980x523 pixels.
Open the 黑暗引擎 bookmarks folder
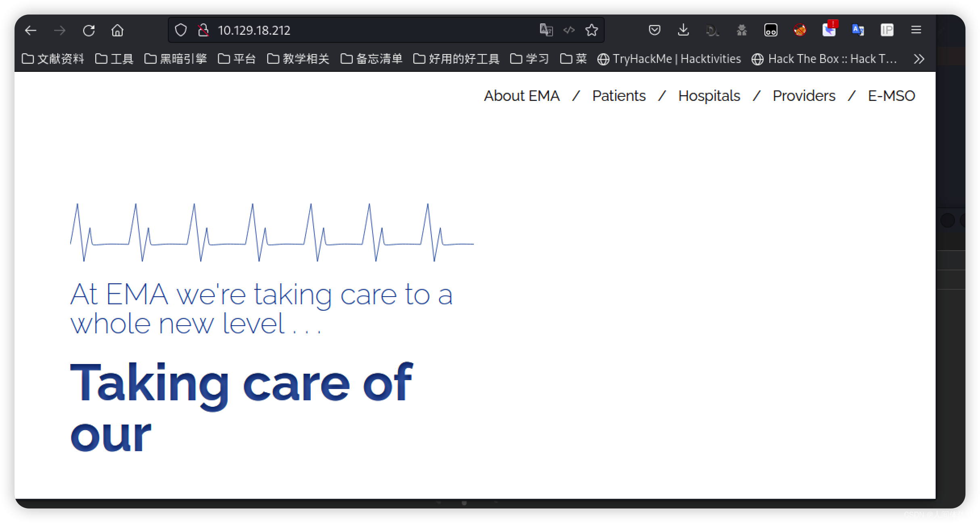pyautogui.click(x=176, y=59)
